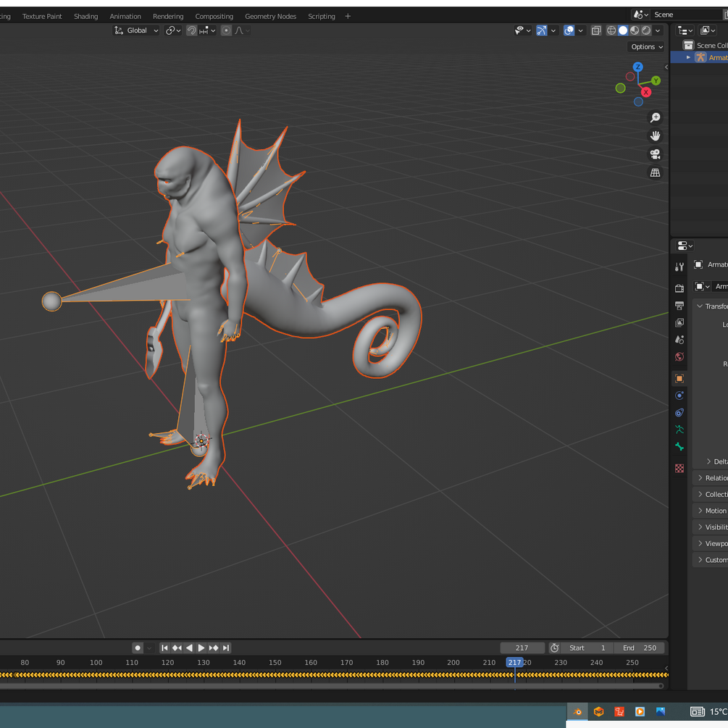This screenshot has width=728, height=728.
Task: Open the shading options dropdown arrow
Action: click(x=658, y=30)
